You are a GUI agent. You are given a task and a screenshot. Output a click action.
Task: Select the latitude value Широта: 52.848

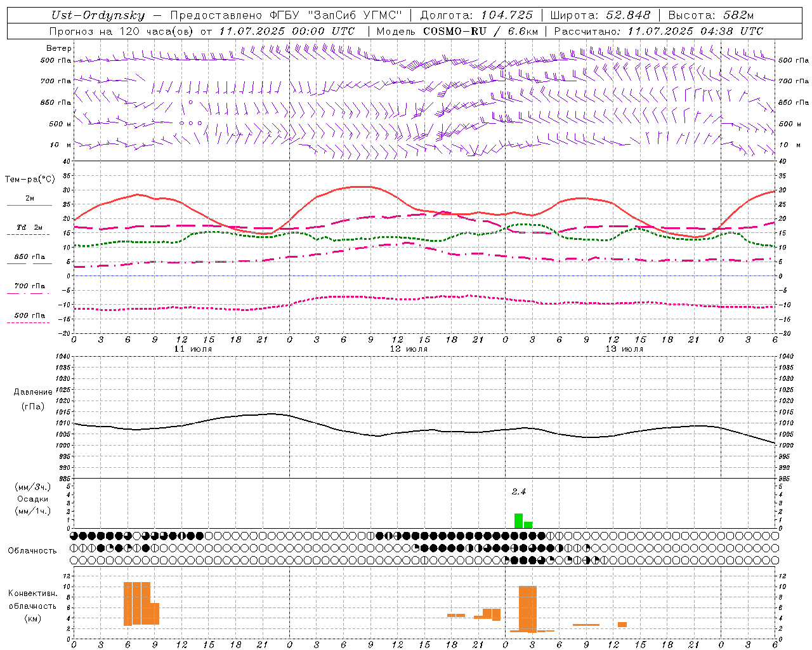600,15
